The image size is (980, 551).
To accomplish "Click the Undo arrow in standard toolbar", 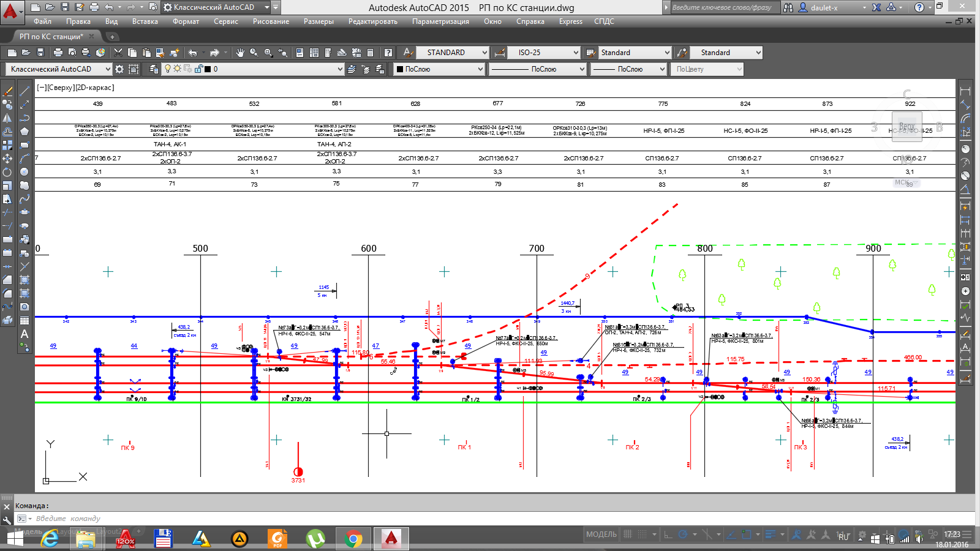I will coord(192,53).
